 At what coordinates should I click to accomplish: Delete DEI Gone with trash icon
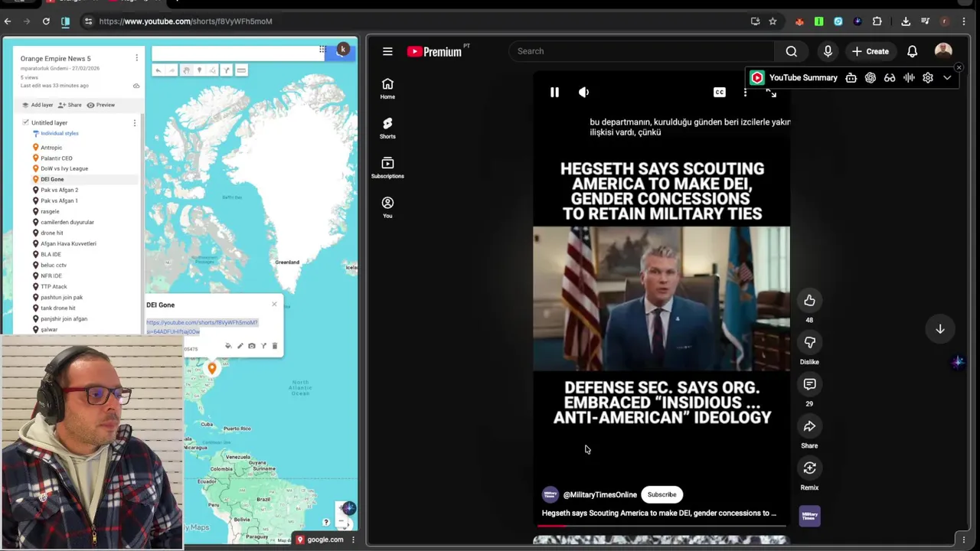point(275,346)
